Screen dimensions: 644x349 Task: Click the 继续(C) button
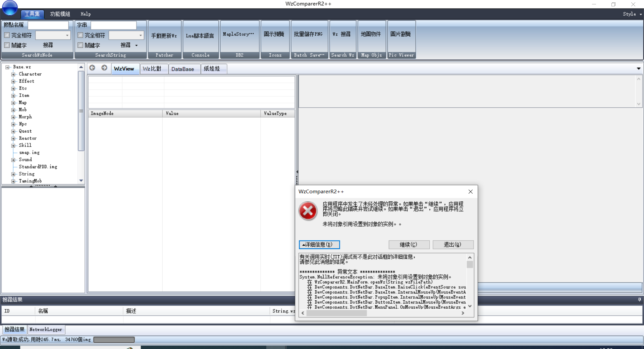coord(409,245)
